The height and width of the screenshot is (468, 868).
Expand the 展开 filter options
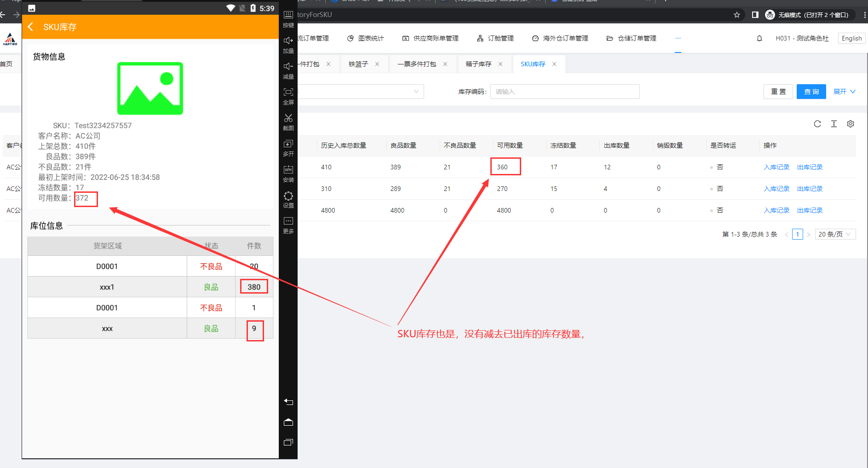point(844,92)
